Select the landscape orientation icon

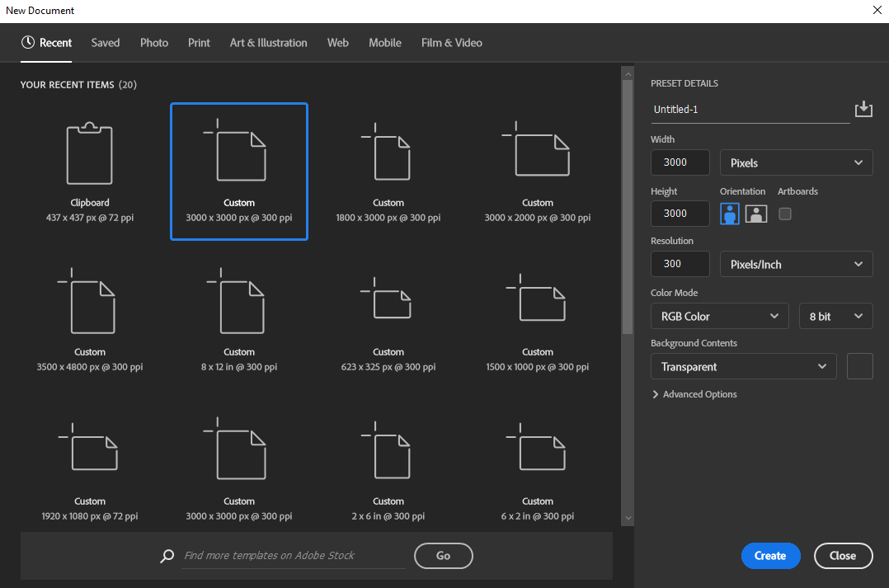click(755, 214)
